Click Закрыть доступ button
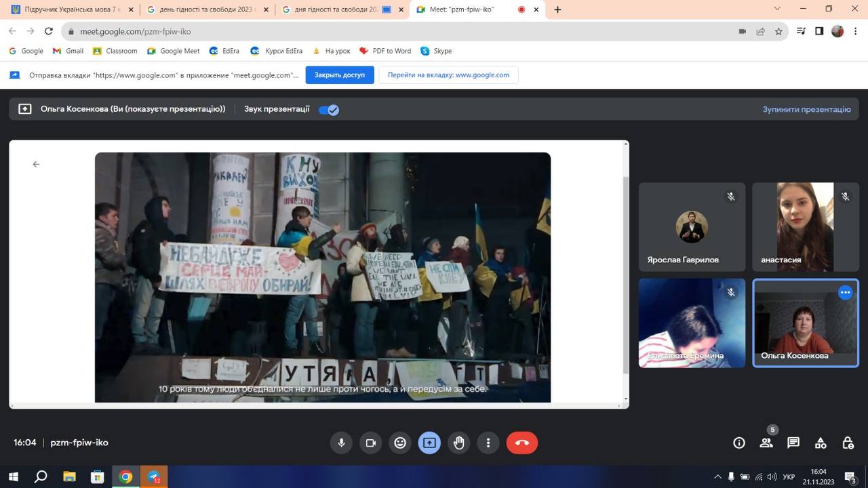The width and height of the screenshot is (868, 488). pyautogui.click(x=340, y=75)
